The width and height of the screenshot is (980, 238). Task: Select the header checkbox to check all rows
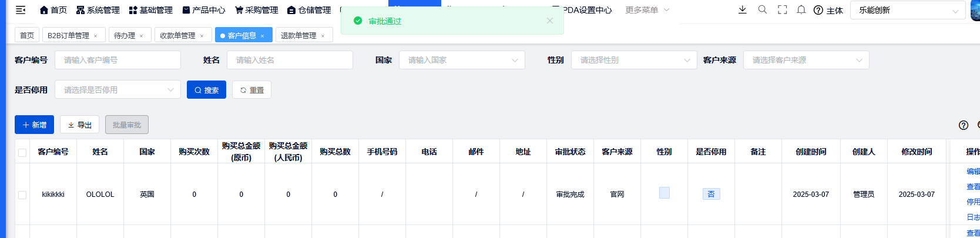pos(22,152)
